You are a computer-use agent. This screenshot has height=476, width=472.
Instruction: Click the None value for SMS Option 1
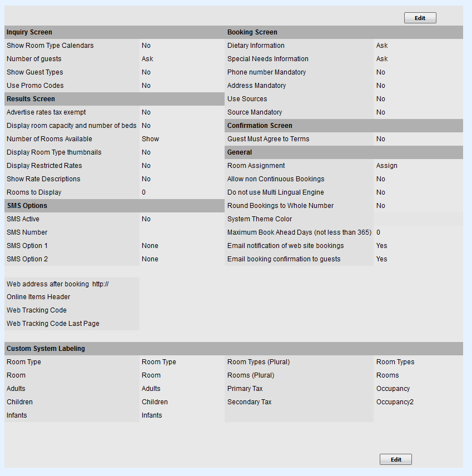(x=150, y=246)
